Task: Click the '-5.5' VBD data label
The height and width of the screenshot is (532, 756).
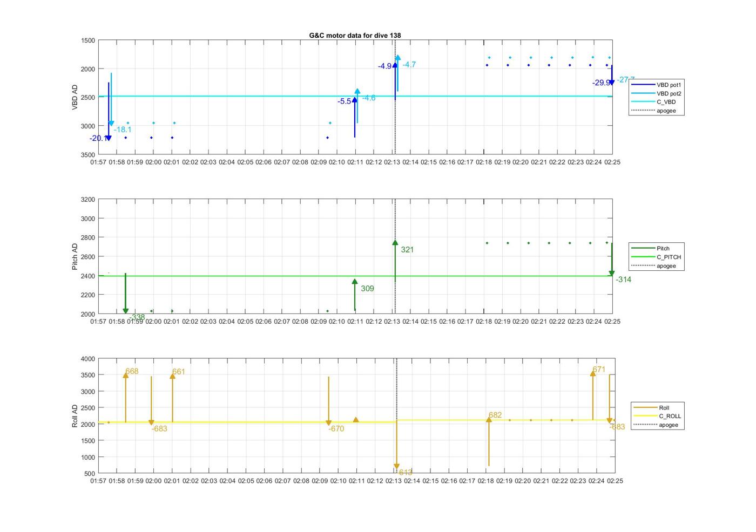Action: point(345,101)
